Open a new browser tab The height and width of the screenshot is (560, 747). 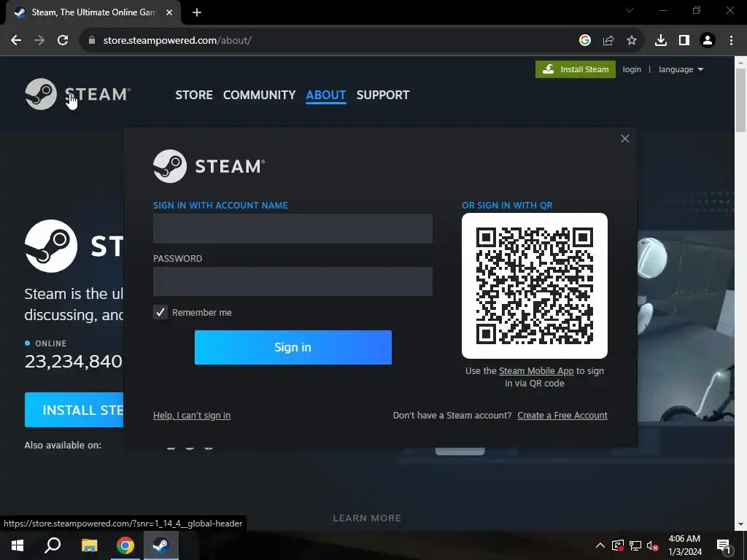[x=197, y=12]
